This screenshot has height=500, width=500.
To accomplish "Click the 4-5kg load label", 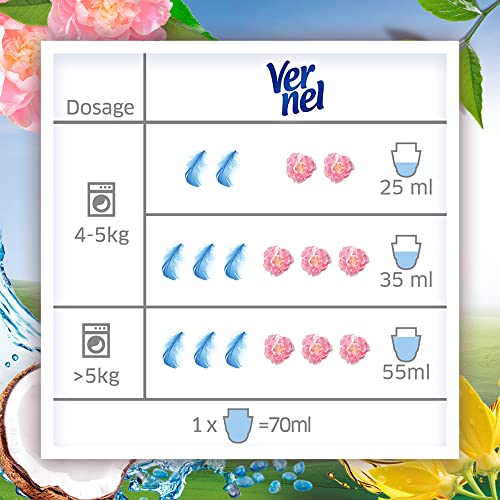I will 102,235.
